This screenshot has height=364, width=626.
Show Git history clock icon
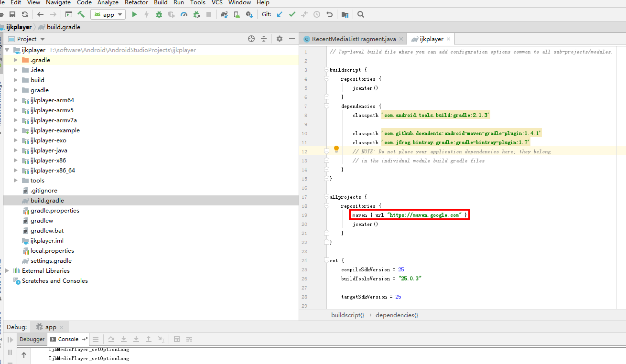[317, 15]
